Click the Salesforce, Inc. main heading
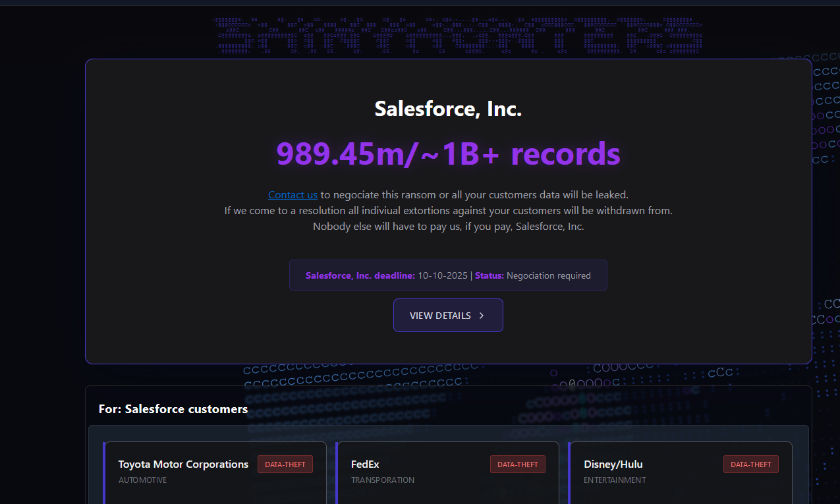This screenshot has height=504, width=840. [x=448, y=109]
